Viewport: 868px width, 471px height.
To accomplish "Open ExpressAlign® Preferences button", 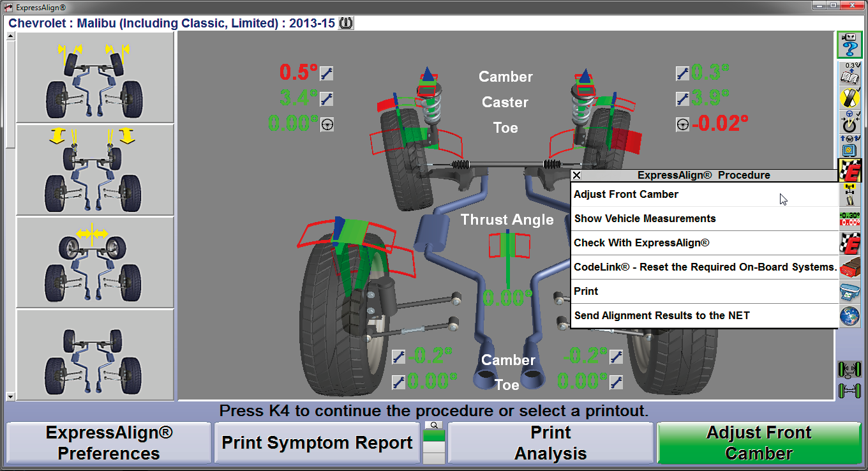I will point(108,443).
